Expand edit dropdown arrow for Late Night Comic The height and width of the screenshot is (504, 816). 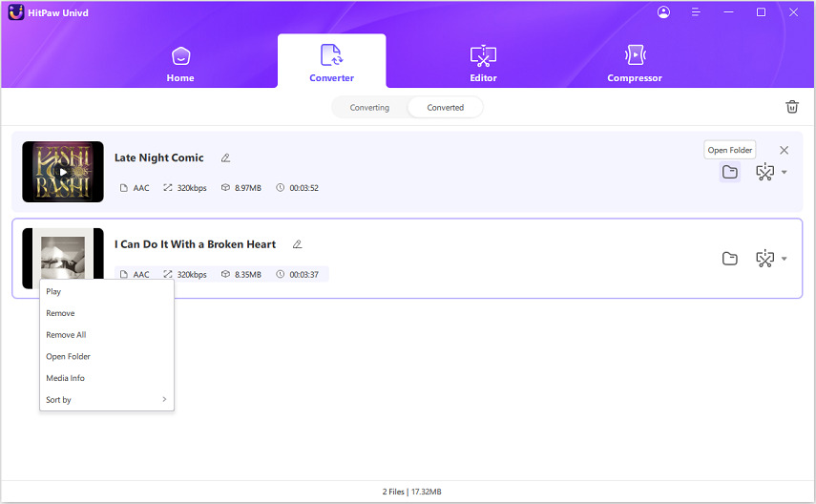pyautogui.click(x=785, y=172)
